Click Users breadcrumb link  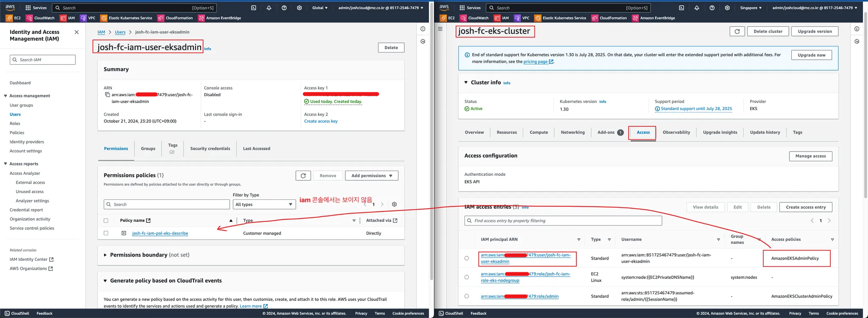tap(120, 32)
